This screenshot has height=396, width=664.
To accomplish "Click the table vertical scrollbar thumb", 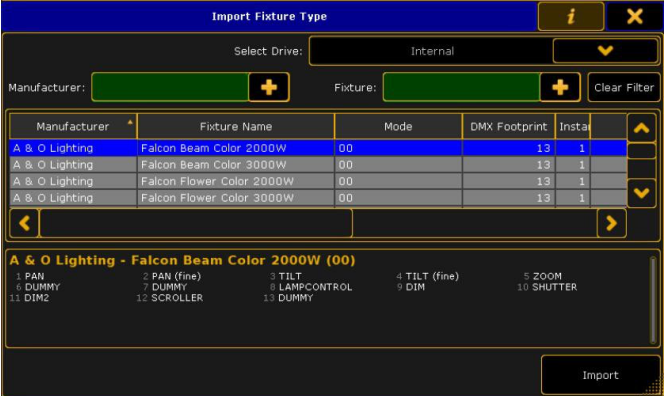I will coord(642,151).
